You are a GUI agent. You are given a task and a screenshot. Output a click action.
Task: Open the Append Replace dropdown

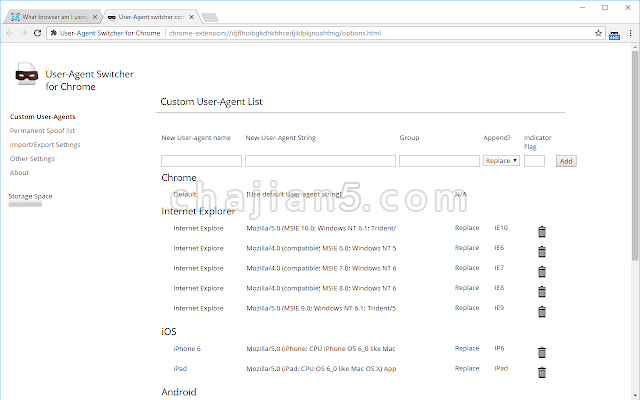click(x=501, y=161)
